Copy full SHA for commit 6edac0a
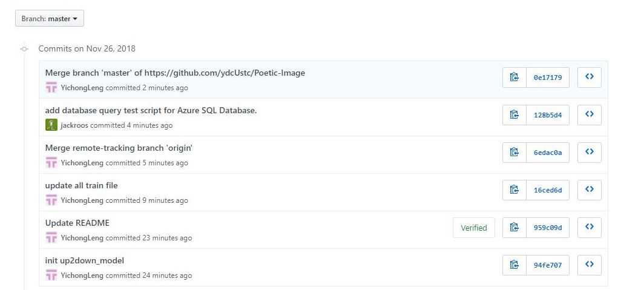The width and height of the screenshot is (644, 290). point(514,153)
